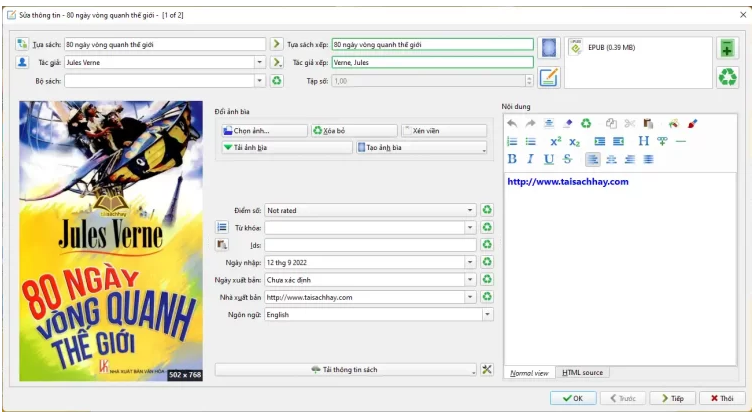Clear the Từ khóa tags field
The height and width of the screenshot is (412, 752).
click(x=487, y=227)
